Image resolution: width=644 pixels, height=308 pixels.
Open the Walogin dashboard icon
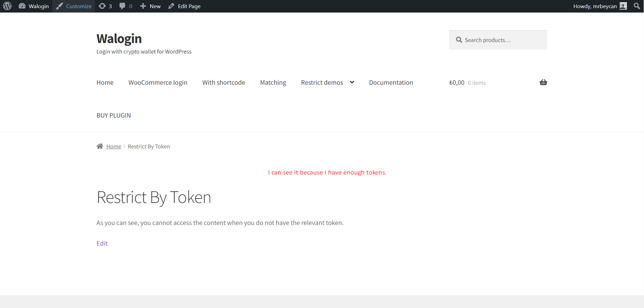coord(22,6)
